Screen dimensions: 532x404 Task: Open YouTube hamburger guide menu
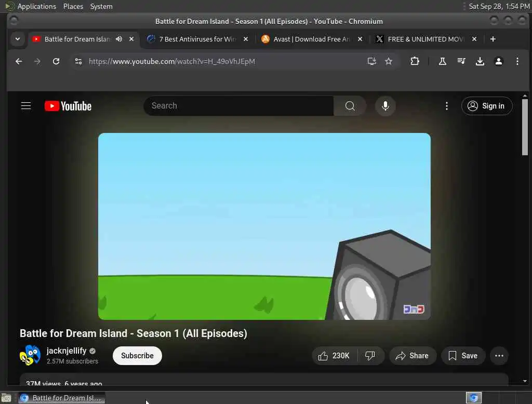pyautogui.click(x=26, y=106)
